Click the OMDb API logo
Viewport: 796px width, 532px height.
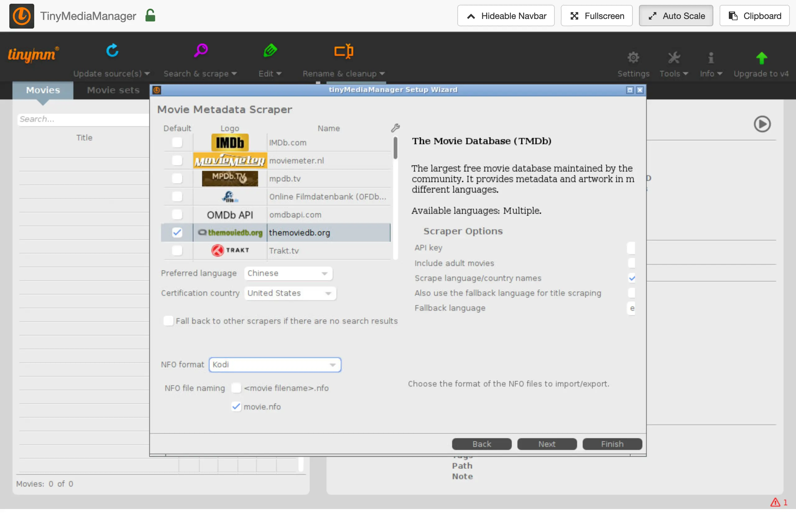pyautogui.click(x=230, y=215)
